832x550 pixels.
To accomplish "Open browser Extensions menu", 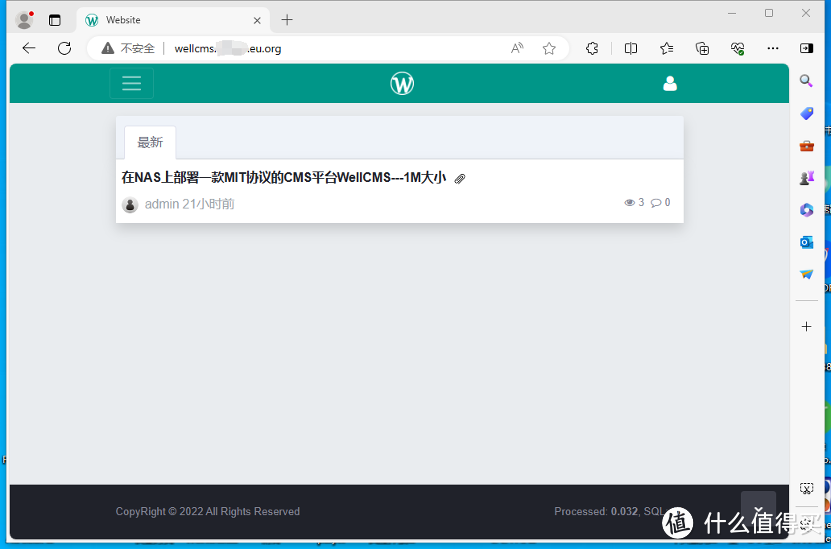I will point(592,48).
